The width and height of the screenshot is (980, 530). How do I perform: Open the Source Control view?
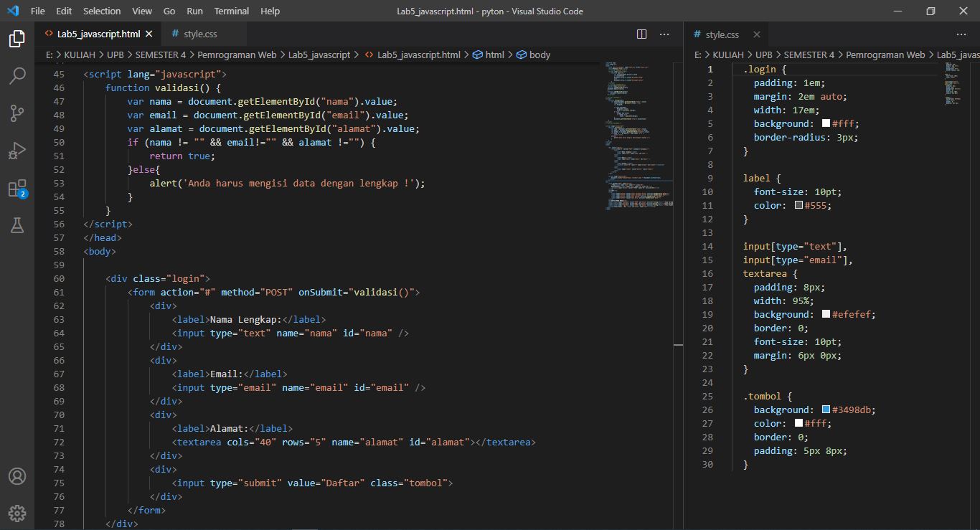17,113
